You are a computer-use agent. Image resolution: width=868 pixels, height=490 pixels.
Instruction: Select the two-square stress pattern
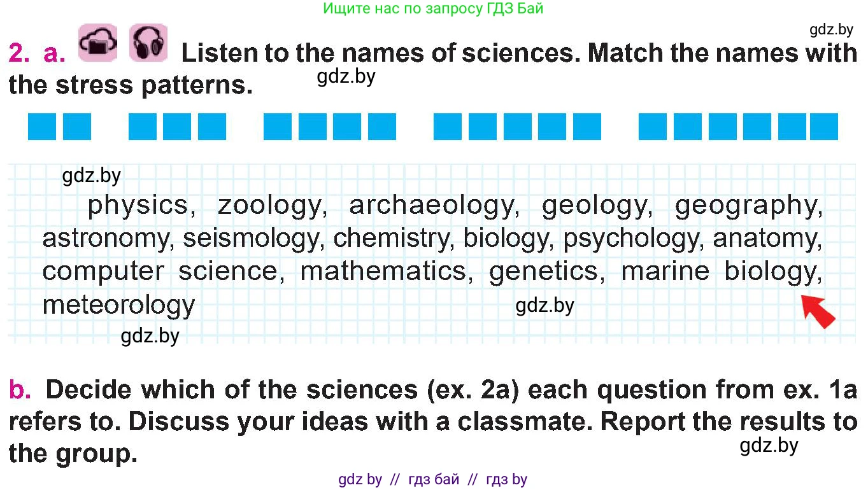[60, 127]
